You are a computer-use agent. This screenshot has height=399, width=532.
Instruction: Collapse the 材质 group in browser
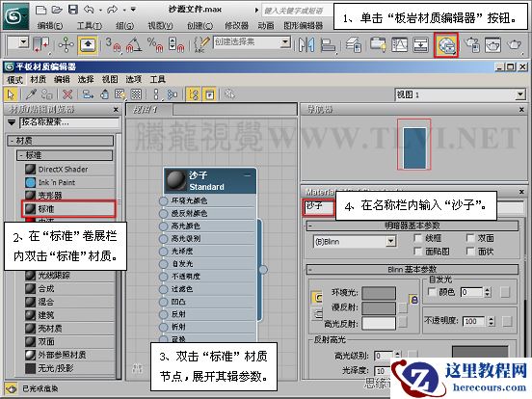click(61, 141)
